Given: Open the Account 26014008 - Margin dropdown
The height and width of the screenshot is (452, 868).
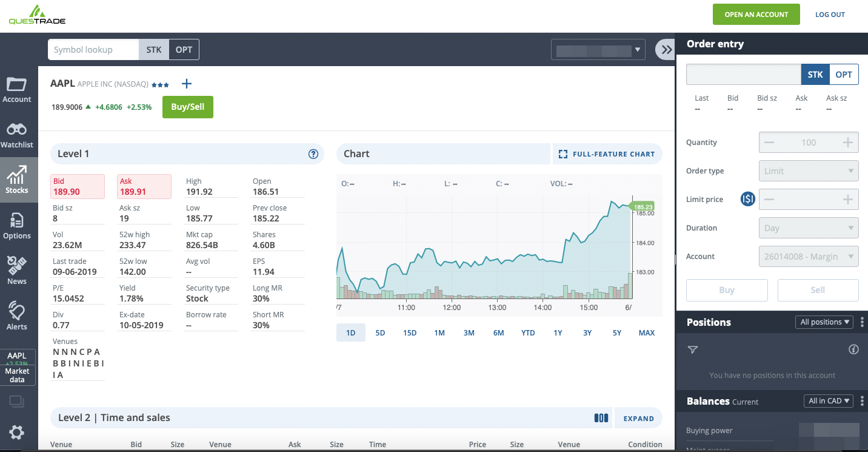Looking at the screenshot, I should tap(809, 257).
